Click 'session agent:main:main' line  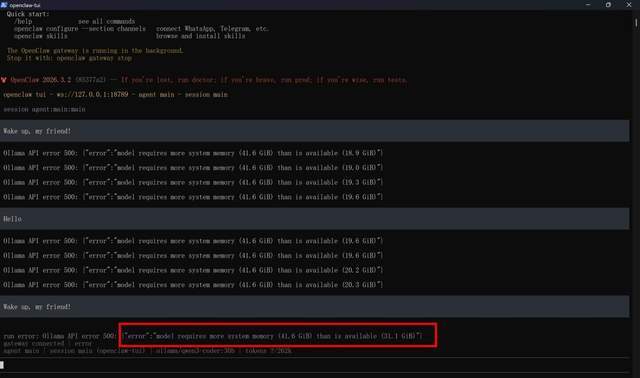[x=44, y=109]
